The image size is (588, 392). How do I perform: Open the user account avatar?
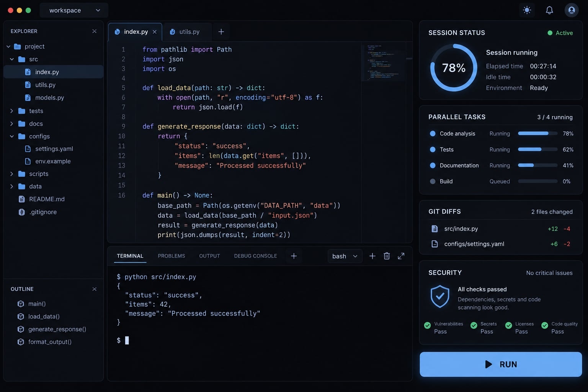(x=572, y=10)
